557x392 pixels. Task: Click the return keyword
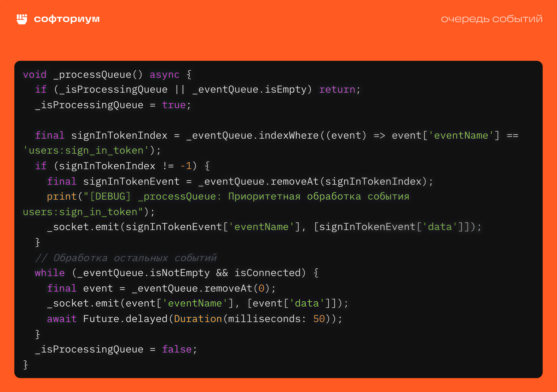click(337, 90)
